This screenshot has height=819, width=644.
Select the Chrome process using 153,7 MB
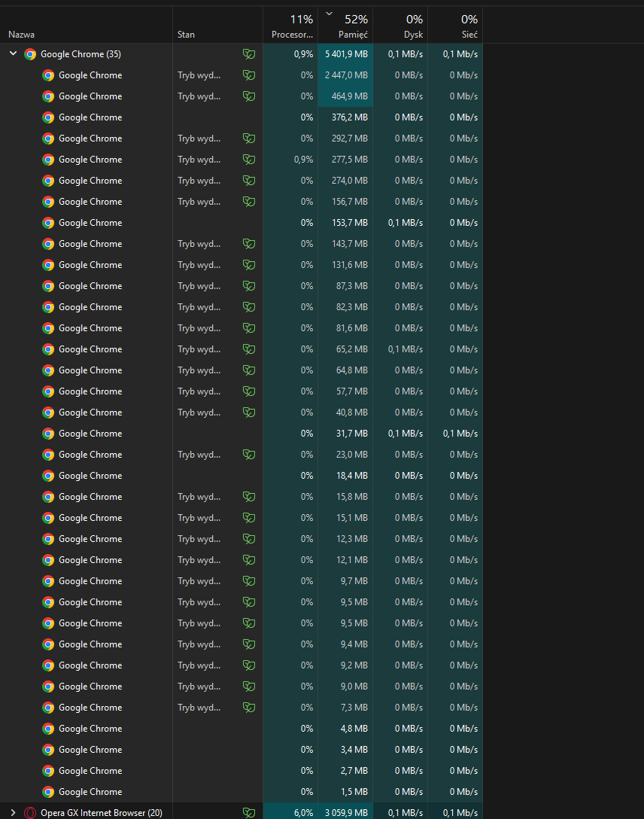pos(90,223)
